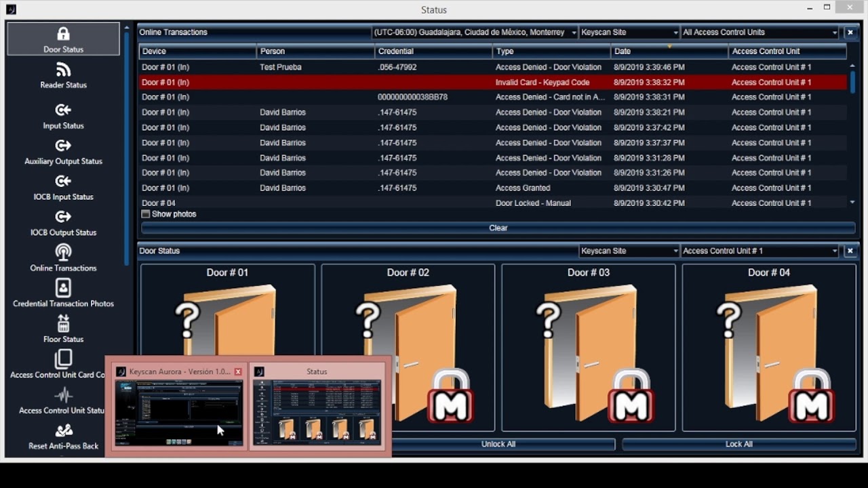
Task: Sort by Type column header
Action: coord(551,52)
